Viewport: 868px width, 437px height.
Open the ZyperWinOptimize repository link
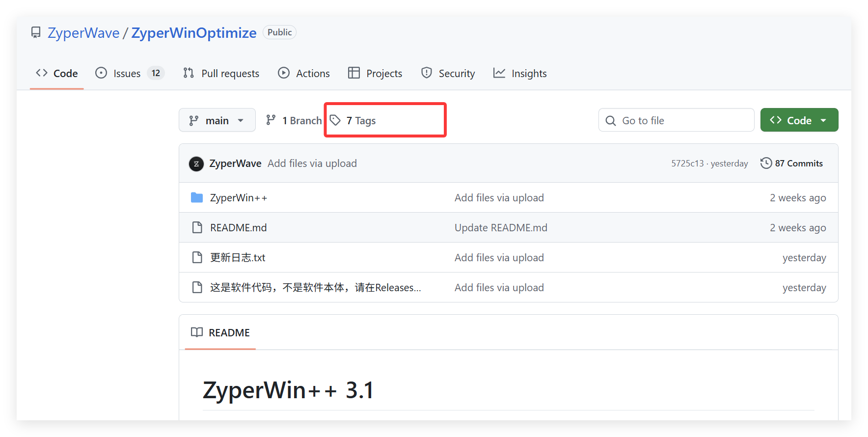(194, 33)
